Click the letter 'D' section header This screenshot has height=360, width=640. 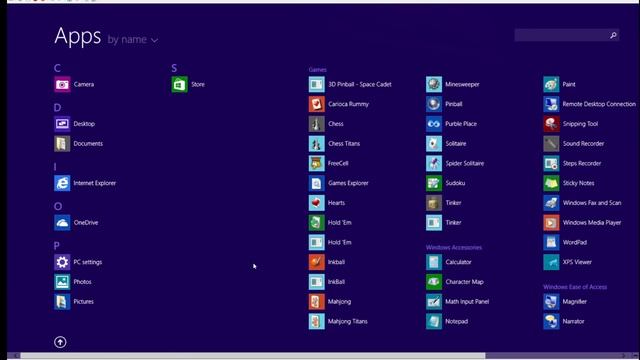point(58,108)
